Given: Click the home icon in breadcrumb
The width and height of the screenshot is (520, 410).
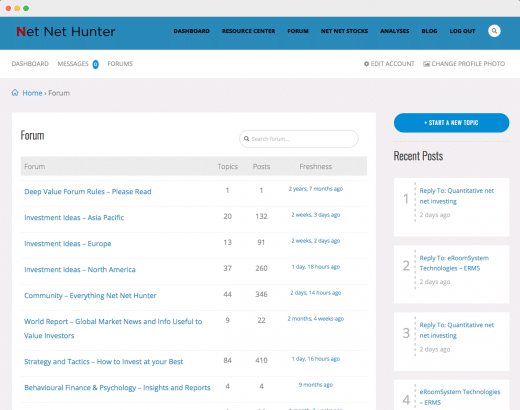Looking at the screenshot, I should tap(15, 93).
